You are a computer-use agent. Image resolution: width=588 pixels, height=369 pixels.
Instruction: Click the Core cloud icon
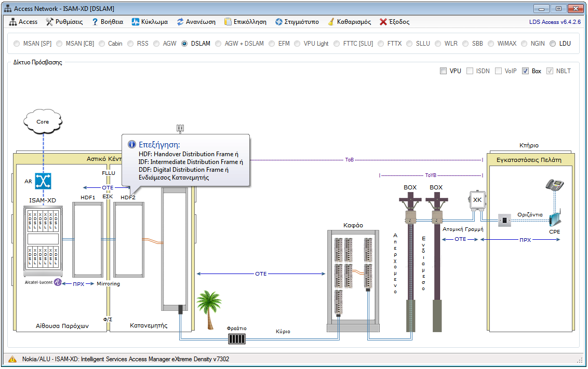(x=43, y=122)
